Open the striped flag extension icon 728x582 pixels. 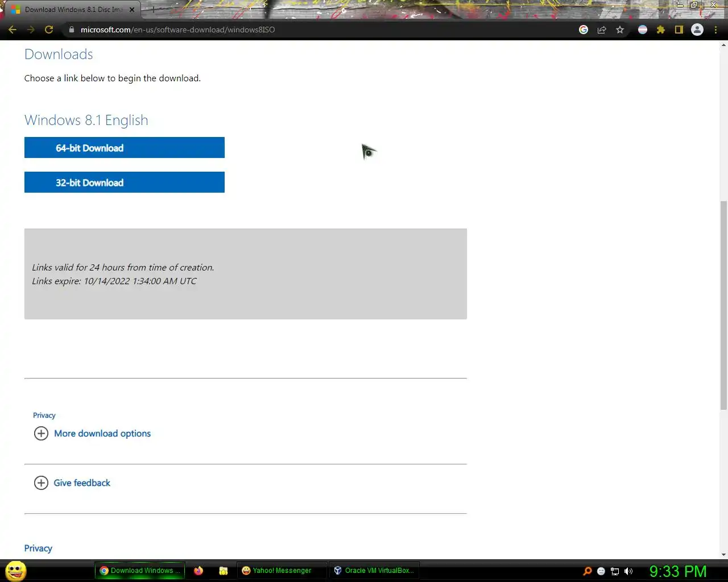click(x=643, y=30)
